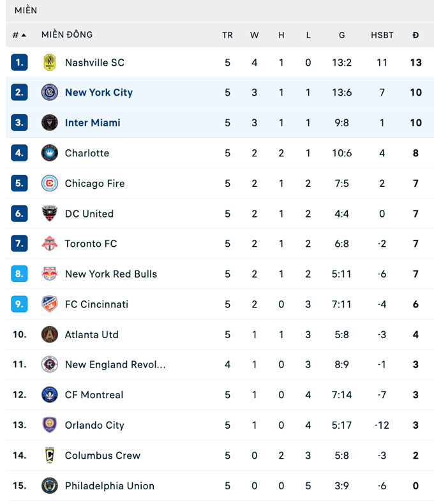This screenshot has width=434, height=504.
Task: Open the Atlanta Utd team link
Action: 91,334
